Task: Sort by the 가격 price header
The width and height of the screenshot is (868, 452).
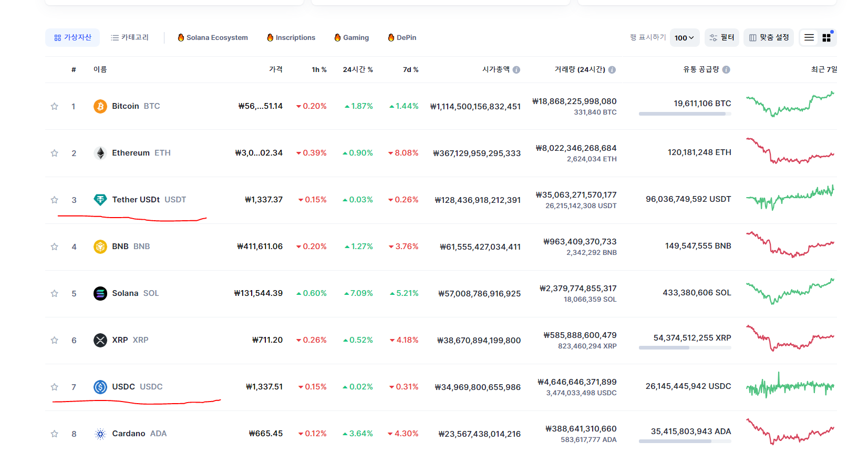Action: pos(276,69)
